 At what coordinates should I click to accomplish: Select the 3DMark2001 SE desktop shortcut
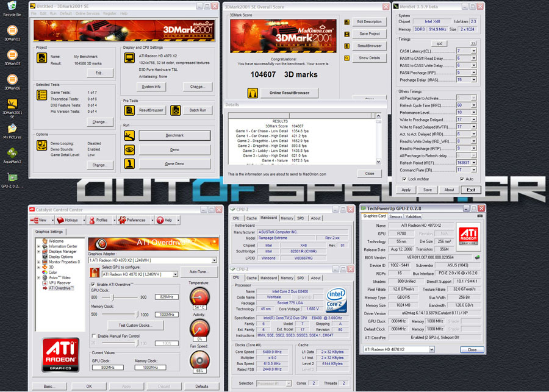[x=12, y=104]
